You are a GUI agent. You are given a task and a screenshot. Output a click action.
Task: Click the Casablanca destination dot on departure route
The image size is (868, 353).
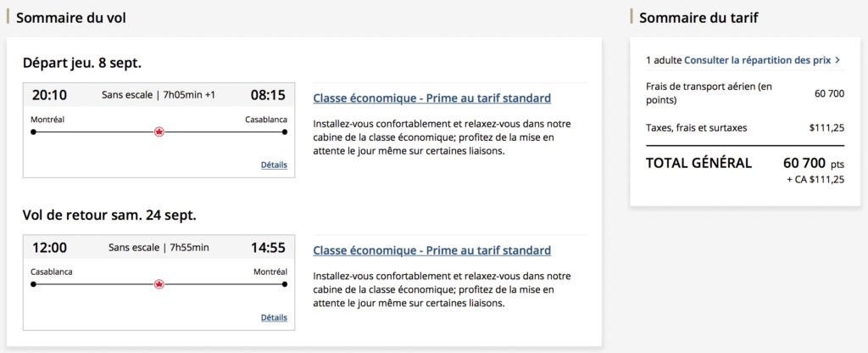click(x=285, y=132)
